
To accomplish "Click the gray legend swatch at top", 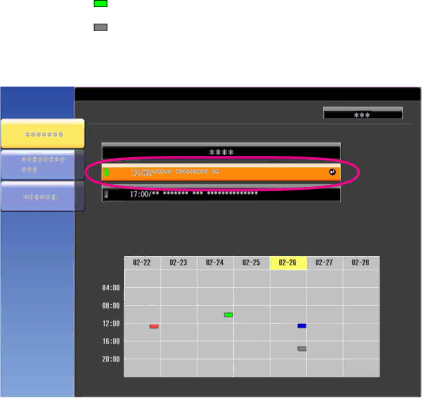I will pos(101,27).
